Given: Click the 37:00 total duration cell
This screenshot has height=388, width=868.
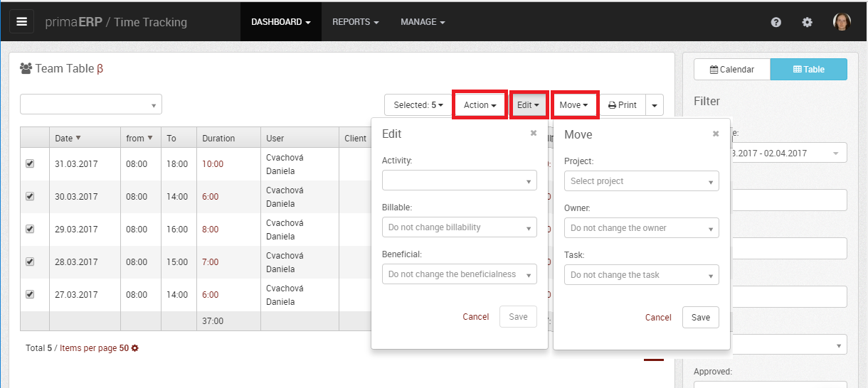Looking at the screenshot, I should point(228,321).
